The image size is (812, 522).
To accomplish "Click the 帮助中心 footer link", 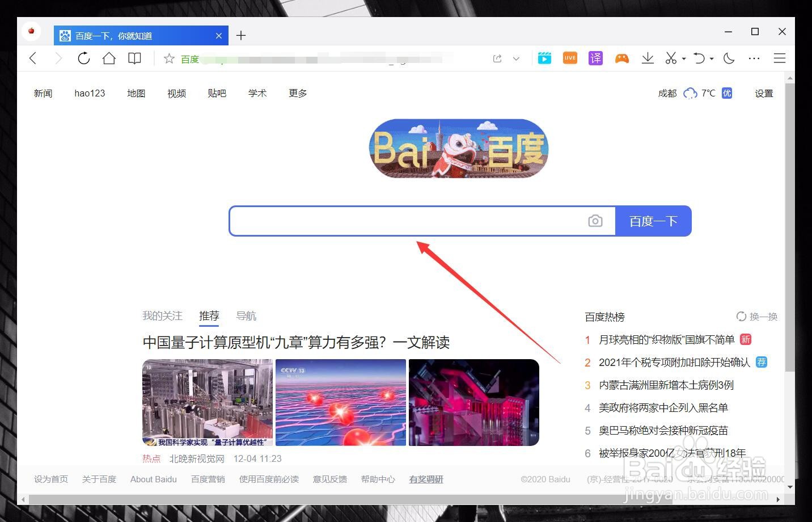I will (378, 479).
